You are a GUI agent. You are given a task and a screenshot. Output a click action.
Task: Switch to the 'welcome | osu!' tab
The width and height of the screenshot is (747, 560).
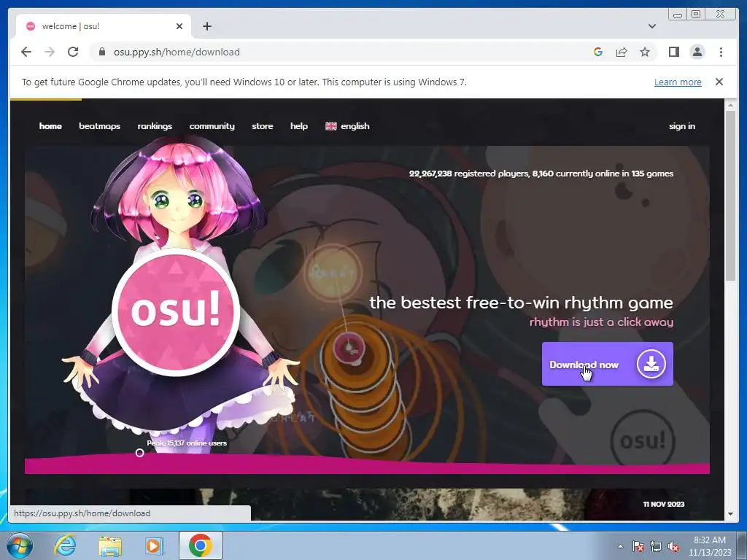coord(103,26)
